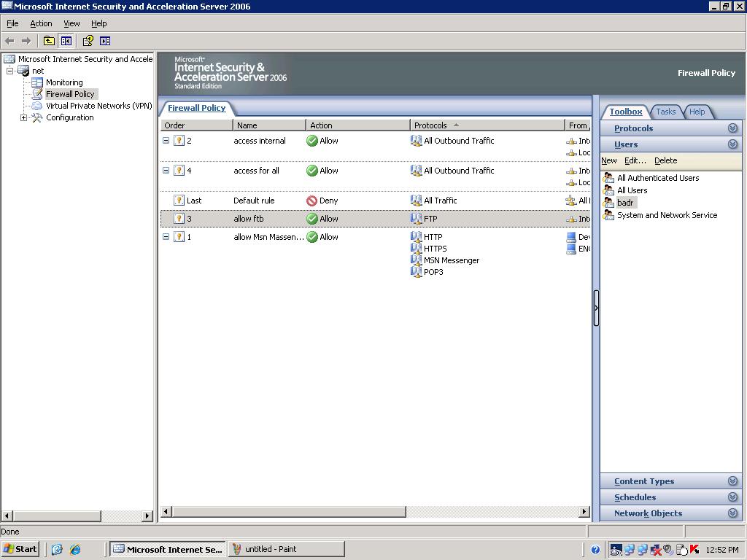Click the Up One Level folder icon
747x560 pixels.
click(49, 41)
